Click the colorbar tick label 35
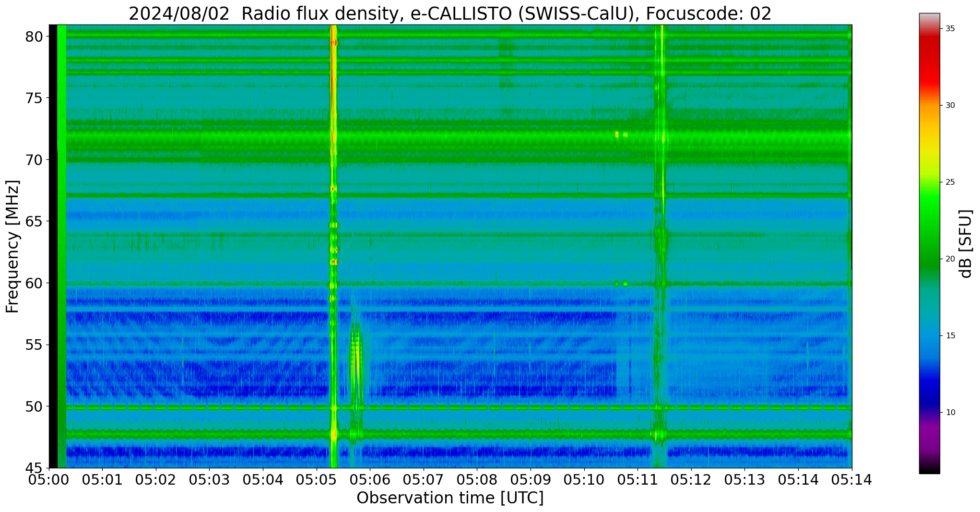Screen dimensions: 980x512 [950, 29]
